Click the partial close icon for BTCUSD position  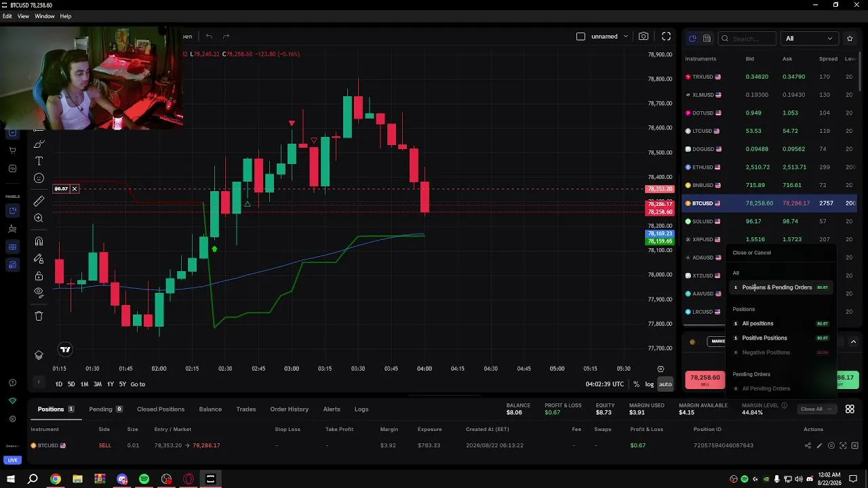coord(843,446)
